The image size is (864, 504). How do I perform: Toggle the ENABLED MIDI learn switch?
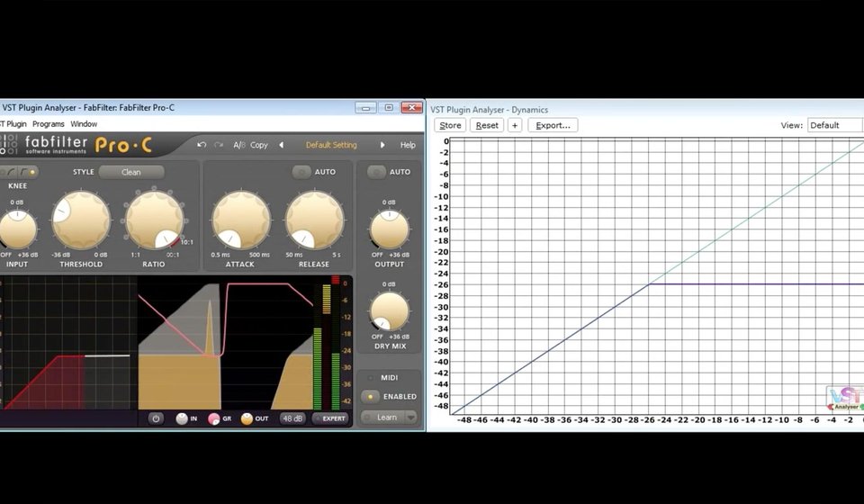(x=370, y=397)
